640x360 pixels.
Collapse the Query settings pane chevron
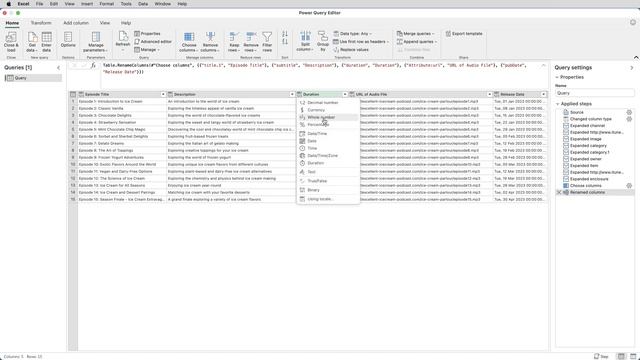(x=631, y=68)
